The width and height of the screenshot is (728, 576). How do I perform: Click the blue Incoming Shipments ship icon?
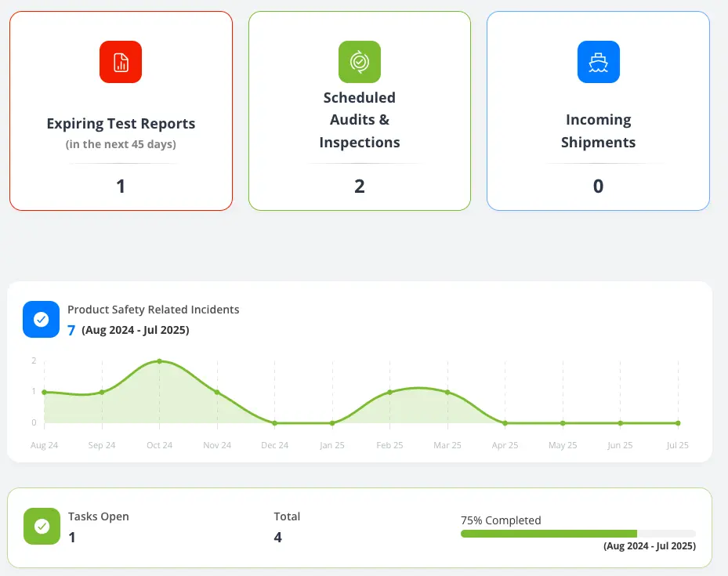click(x=598, y=62)
